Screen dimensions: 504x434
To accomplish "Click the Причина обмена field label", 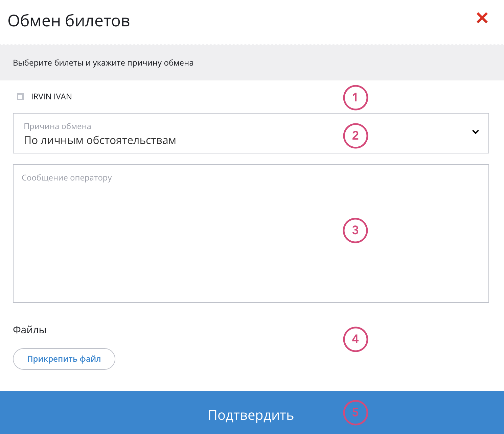I will click(57, 126).
